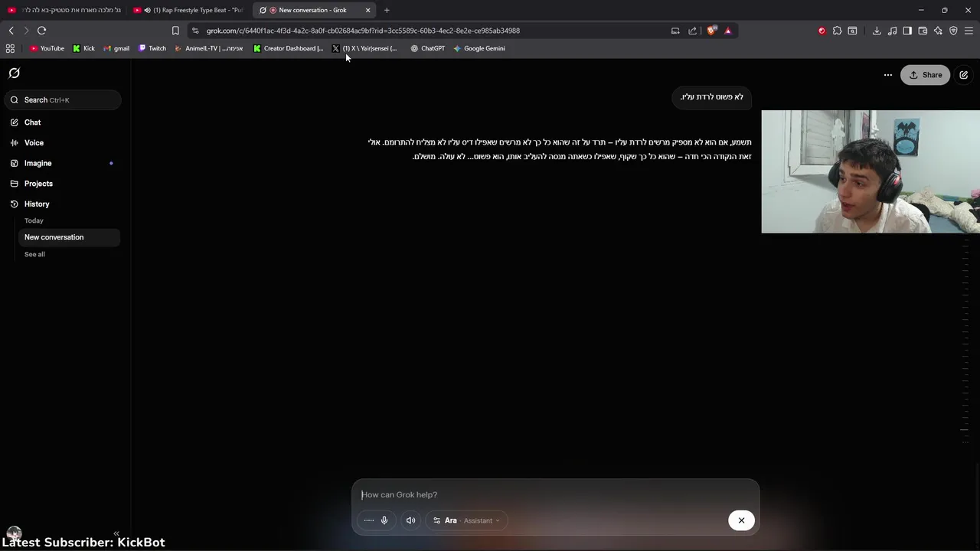Click the Grok logo in the sidebar

(x=14, y=73)
